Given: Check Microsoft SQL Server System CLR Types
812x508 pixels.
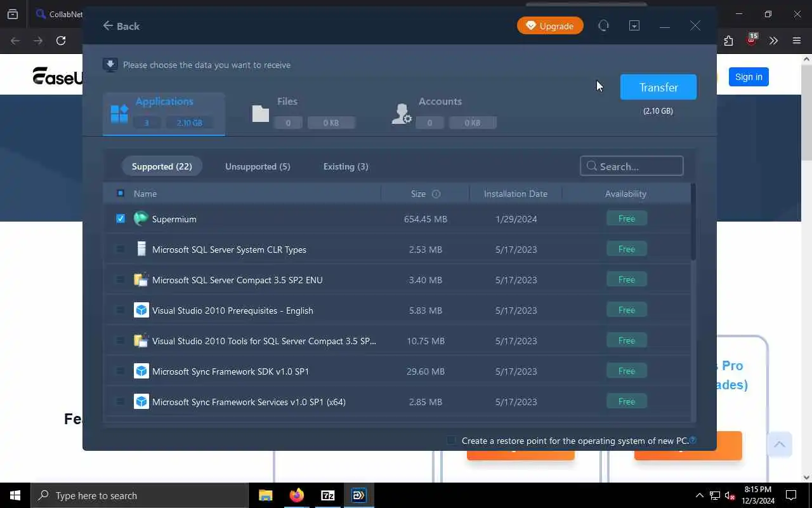Looking at the screenshot, I should click(121, 249).
